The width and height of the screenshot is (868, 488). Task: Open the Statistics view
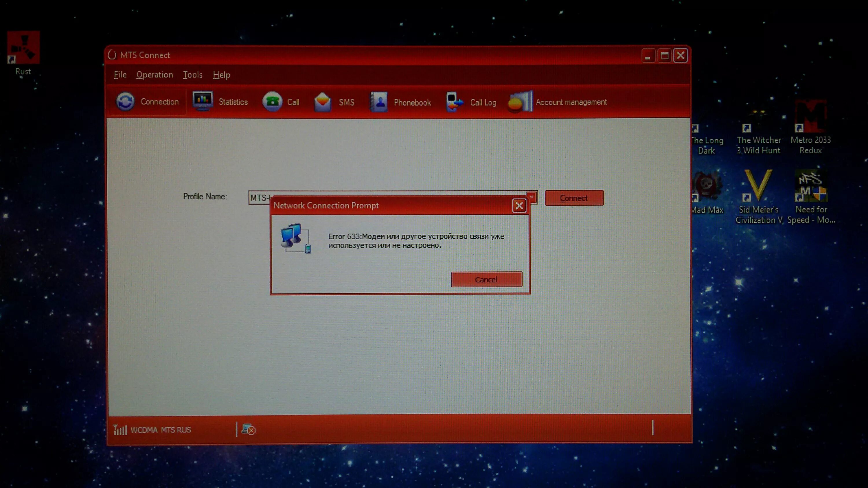point(220,101)
